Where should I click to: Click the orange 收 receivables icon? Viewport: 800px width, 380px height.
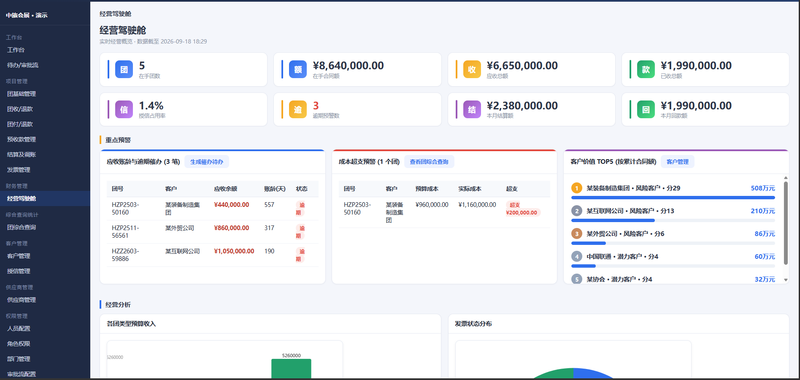tap(472, 69)
